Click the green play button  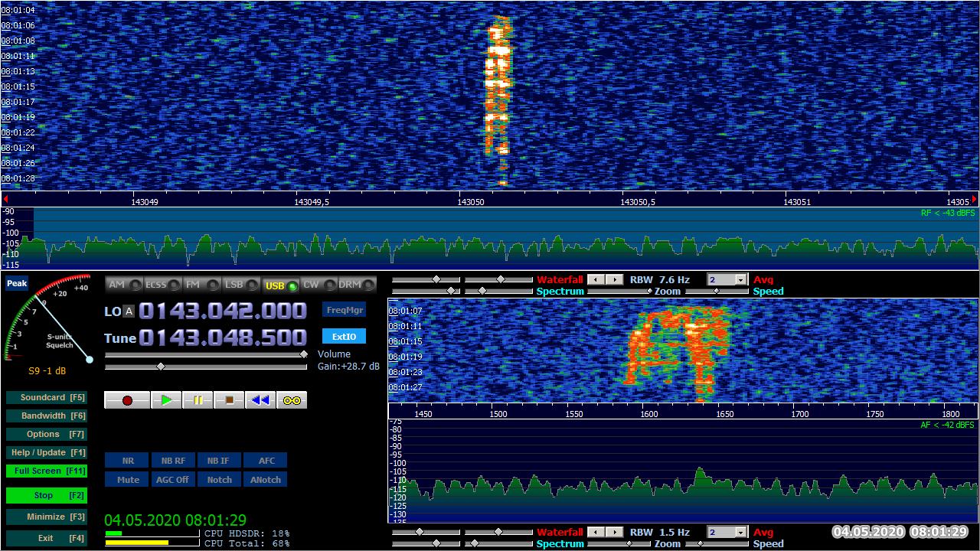coord(166,400)
